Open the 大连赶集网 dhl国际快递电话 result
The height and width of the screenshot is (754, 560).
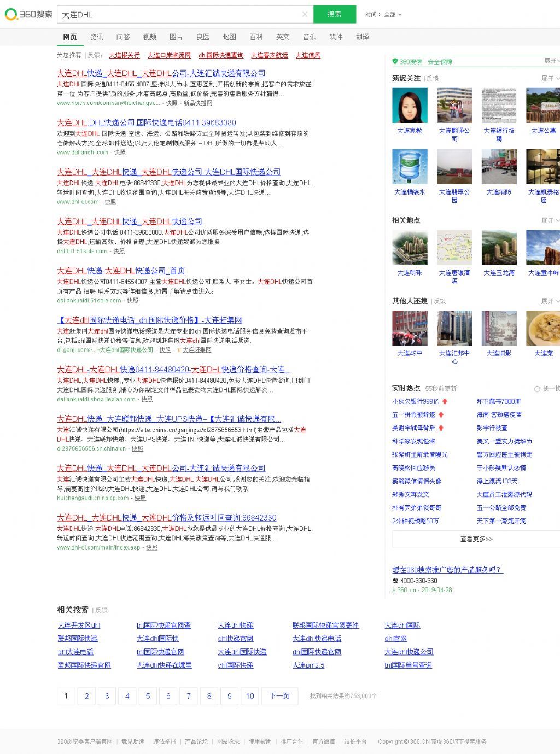149,320
